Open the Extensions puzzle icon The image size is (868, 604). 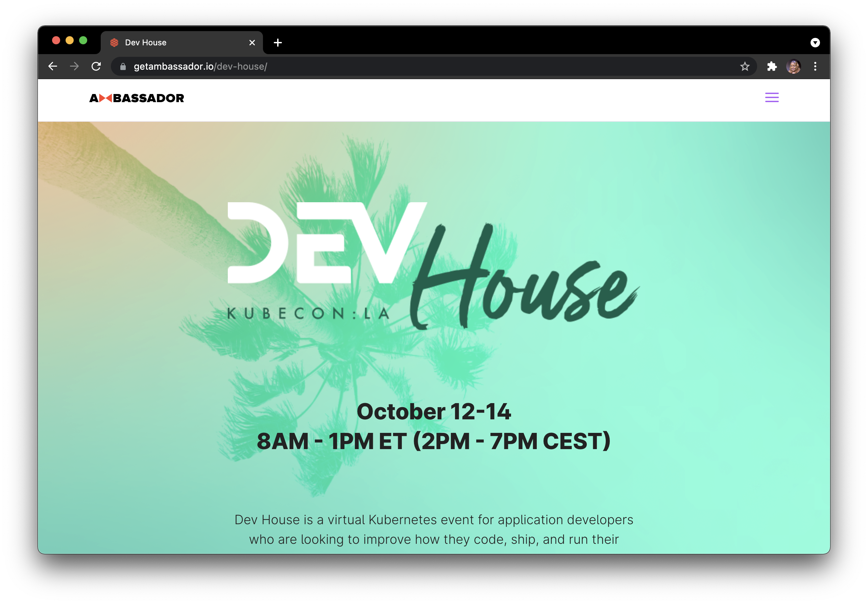pos(772,67)
